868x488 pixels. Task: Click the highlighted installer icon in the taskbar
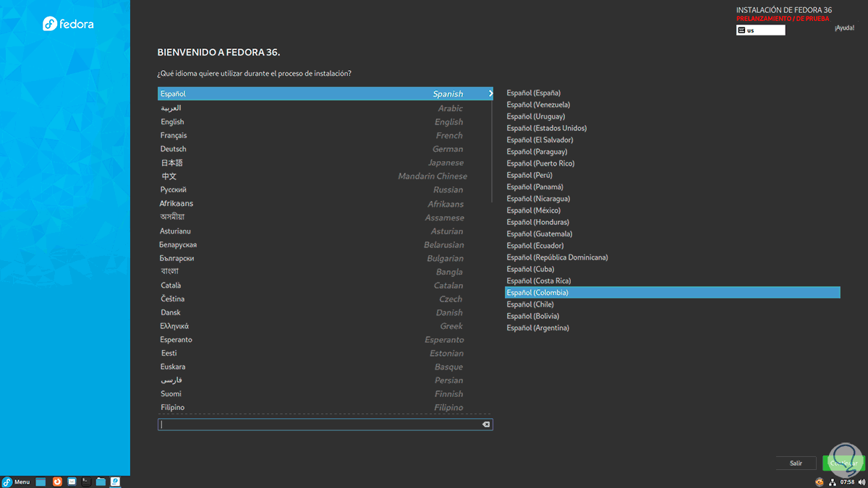coord(115,481)
